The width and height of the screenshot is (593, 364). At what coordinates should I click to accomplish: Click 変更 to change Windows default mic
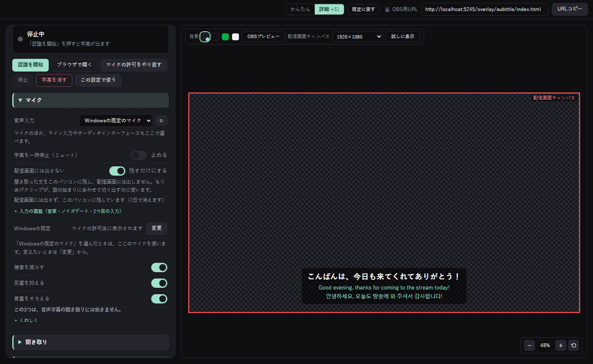pos(157,229)
